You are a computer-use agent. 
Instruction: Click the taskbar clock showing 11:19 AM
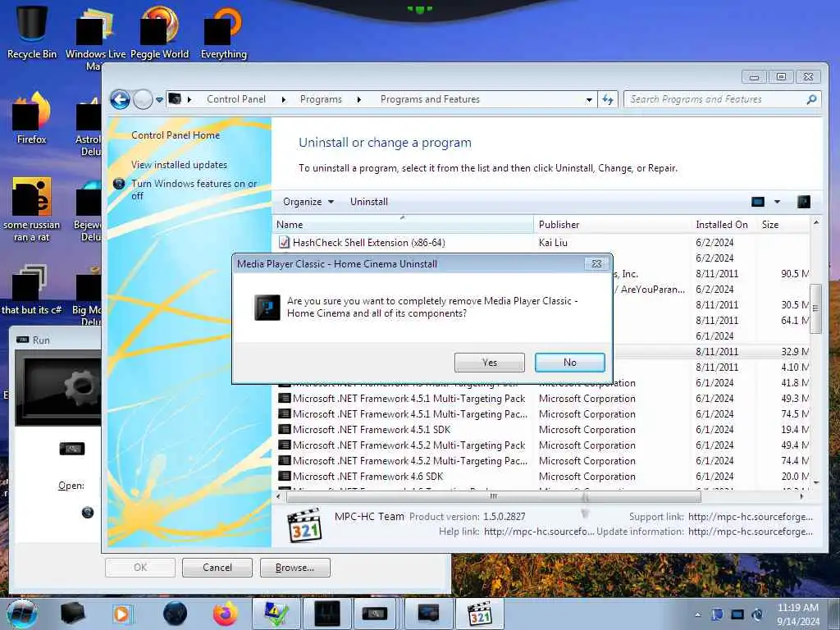[x=798, y=614]
